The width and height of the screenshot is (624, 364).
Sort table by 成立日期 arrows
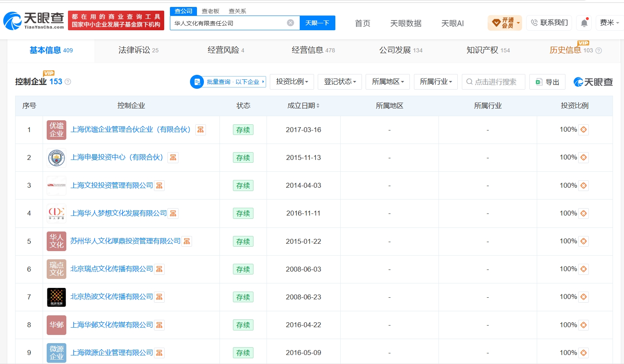pyautogui.click(x=318, y=106)
